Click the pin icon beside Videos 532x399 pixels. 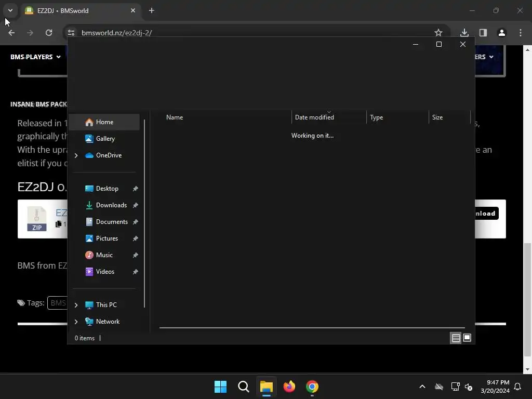click(x=136, y=272)
